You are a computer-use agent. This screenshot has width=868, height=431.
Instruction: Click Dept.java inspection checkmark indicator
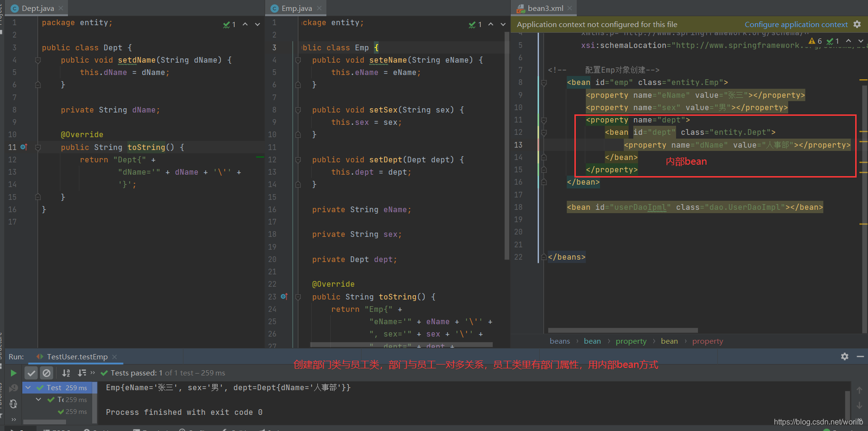pos(229,25)
